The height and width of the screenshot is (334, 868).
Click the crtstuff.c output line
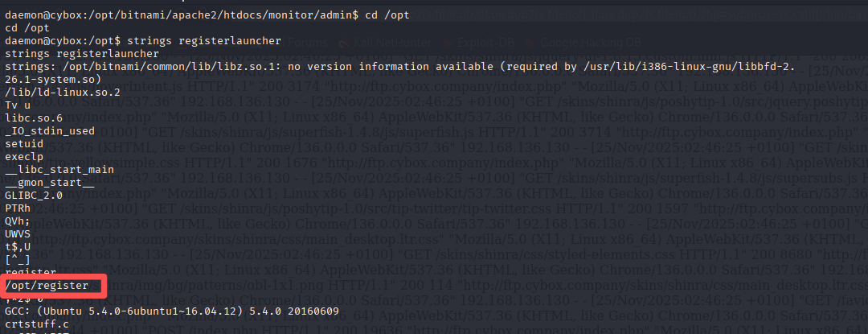pyautogui.click(x=35, y=325)
